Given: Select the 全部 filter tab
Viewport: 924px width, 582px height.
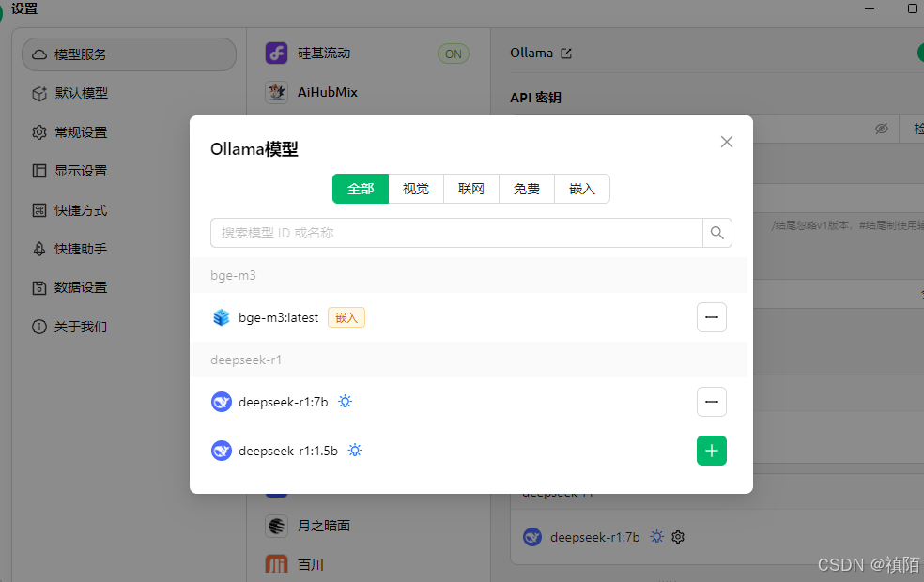Looking at the screenshot, I should pyautogui.click(x=361, y=189).
